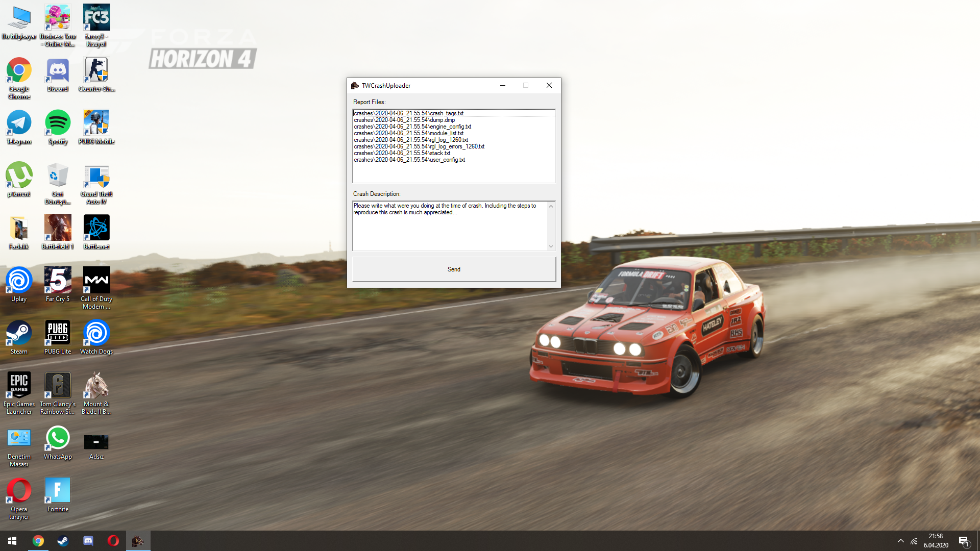Screen dimensions: 980x551
Task: Open the Fazlalık folder icon
Action: [19, 232]
